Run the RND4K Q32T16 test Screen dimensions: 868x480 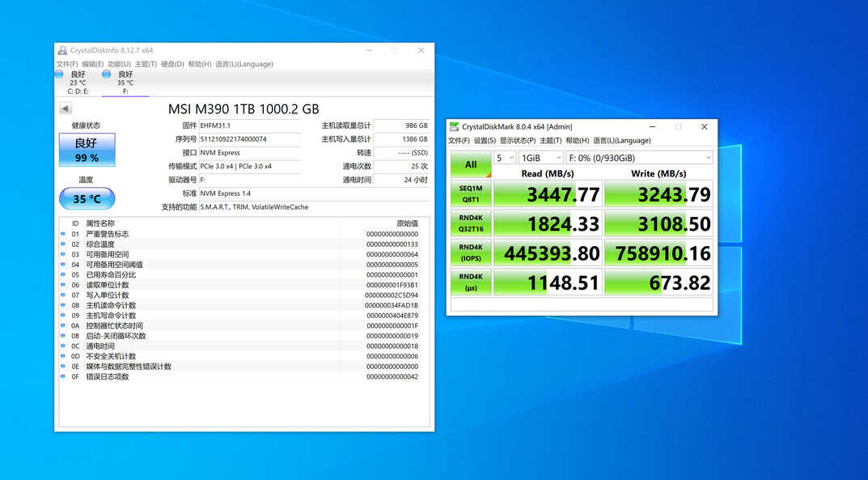pos(471,223)
